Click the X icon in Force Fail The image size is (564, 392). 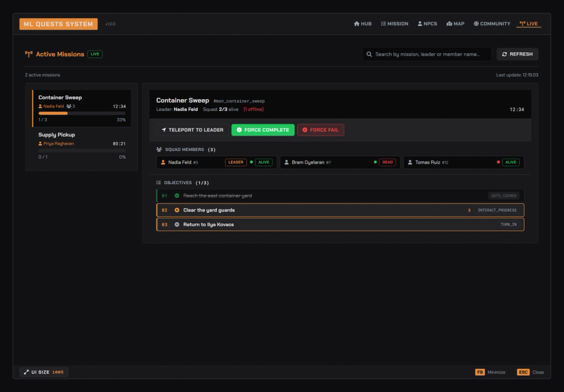click(x=305, y=130)
